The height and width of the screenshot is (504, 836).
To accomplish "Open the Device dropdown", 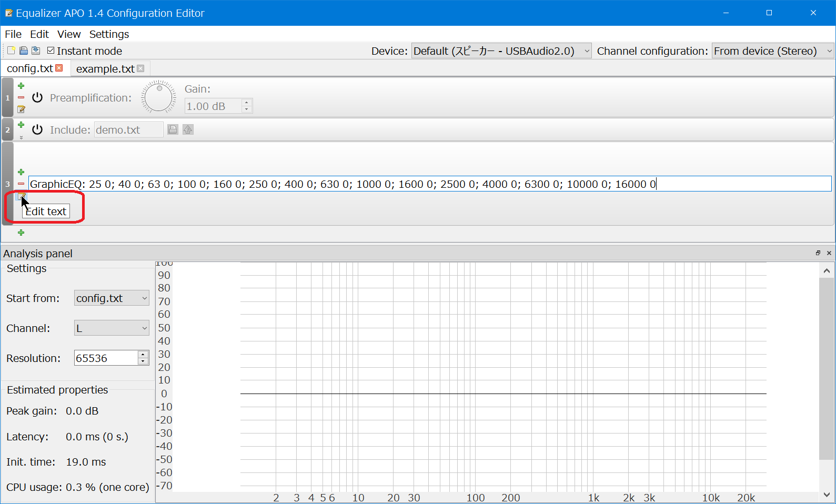I will coord(501,51).
